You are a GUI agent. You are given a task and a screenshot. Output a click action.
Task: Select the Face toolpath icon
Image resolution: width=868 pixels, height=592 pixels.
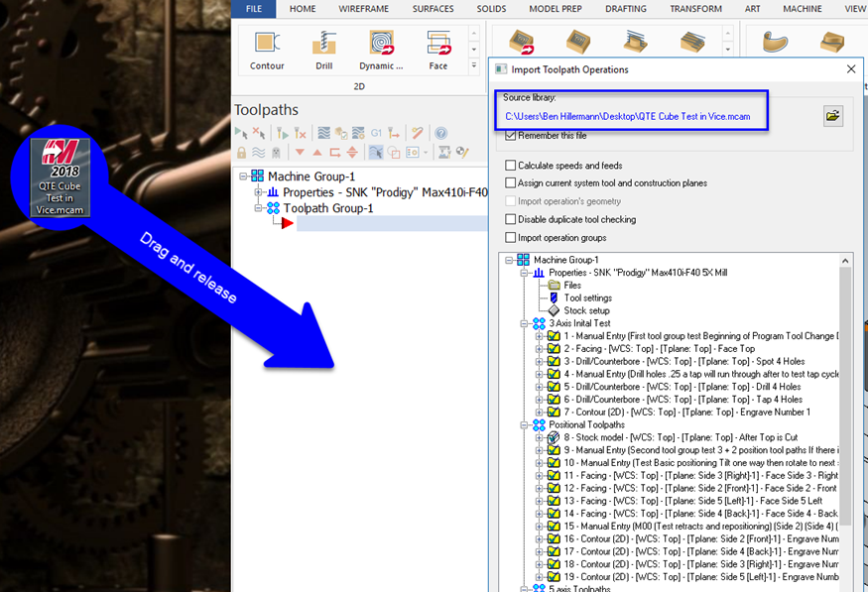point(437,51)
